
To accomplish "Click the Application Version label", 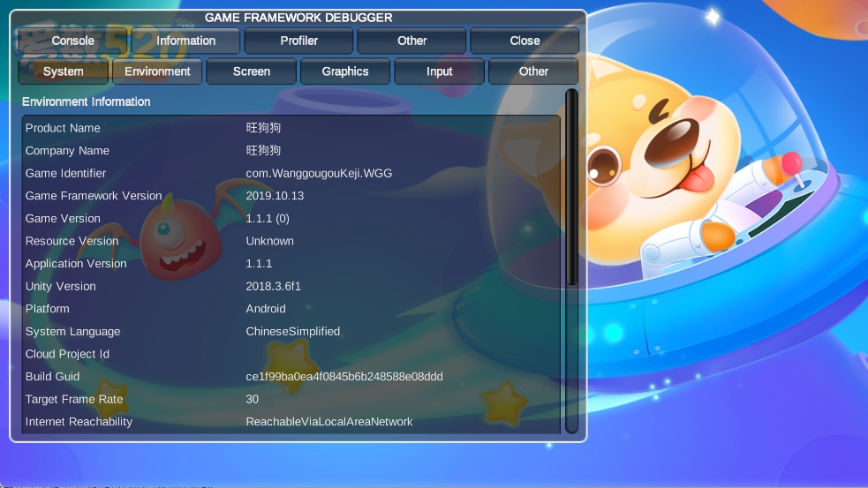I will [76, 264].
